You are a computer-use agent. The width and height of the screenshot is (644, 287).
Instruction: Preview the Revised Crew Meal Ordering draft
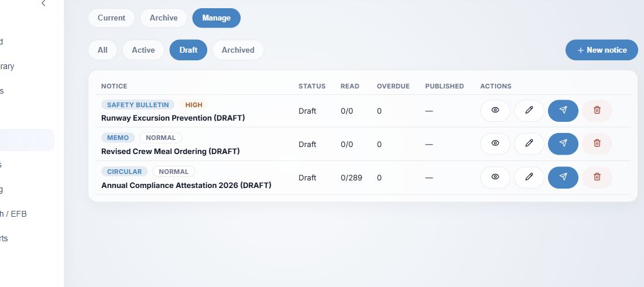click(x=495, y=144)
